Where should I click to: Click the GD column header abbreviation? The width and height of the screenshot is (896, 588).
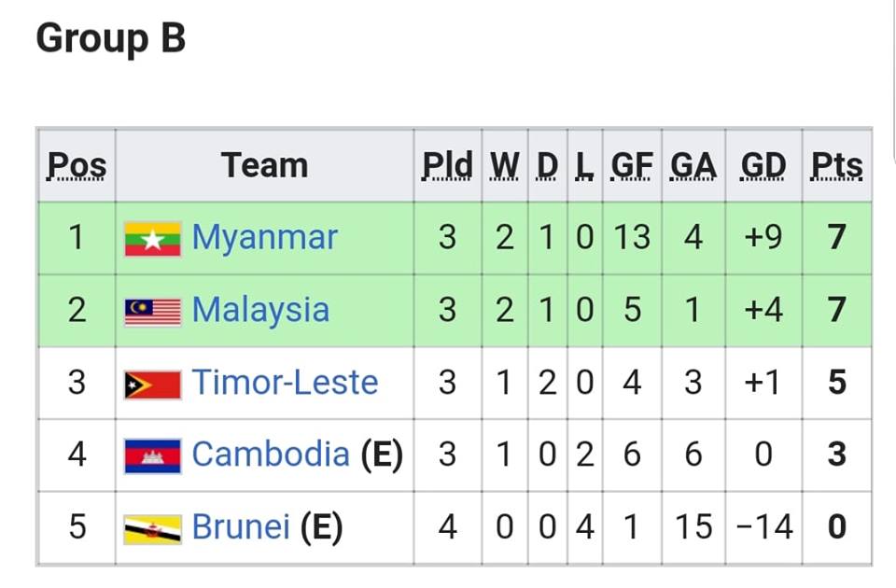point(763,166)
